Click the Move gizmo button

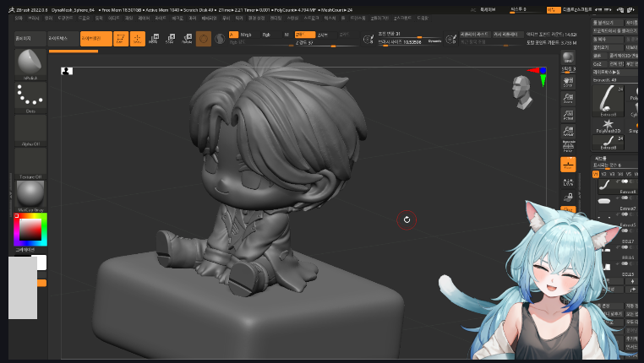[137, 39]
